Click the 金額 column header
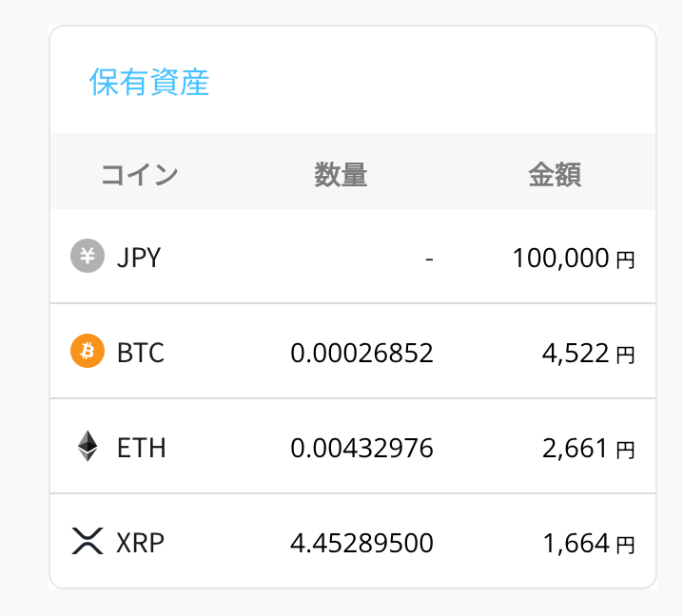 (x=555, y=175)
